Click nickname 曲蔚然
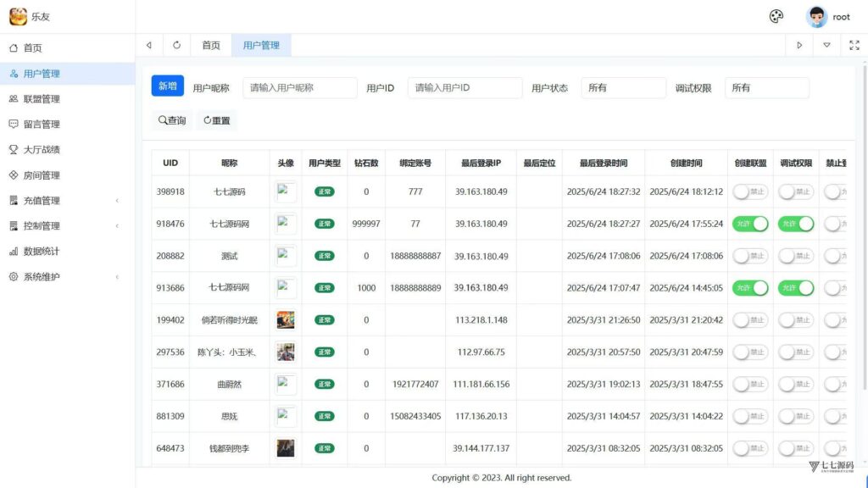The width and height of the screenshot is (868, 488). coord(229,384)
